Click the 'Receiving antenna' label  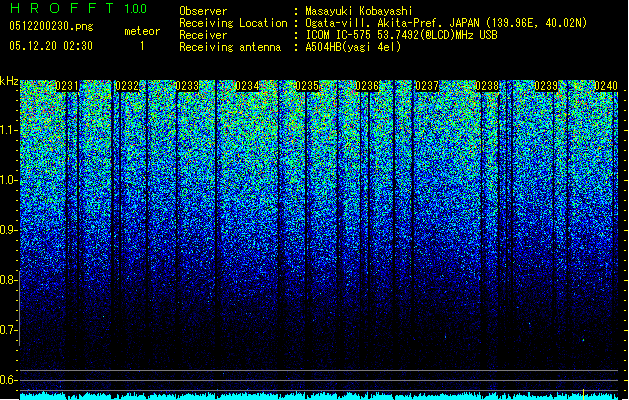click(x=230, y=47)
